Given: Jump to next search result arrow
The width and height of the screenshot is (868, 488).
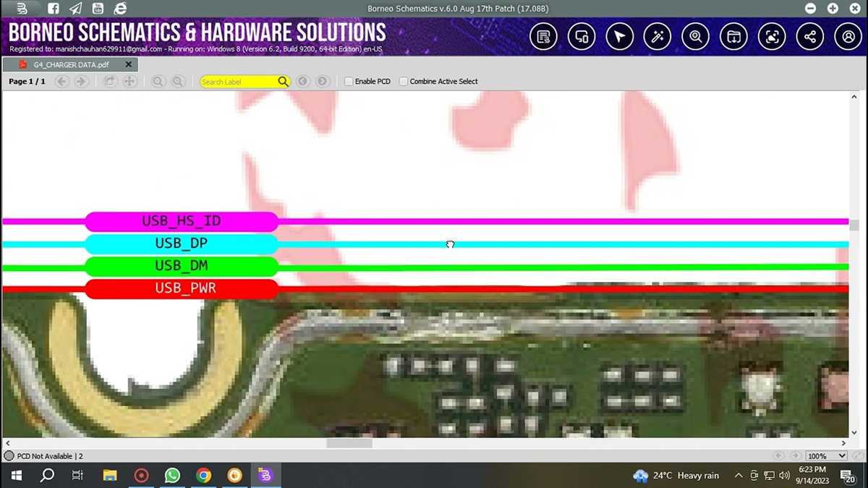Looking at the screenshot, I should coord(323,82).
